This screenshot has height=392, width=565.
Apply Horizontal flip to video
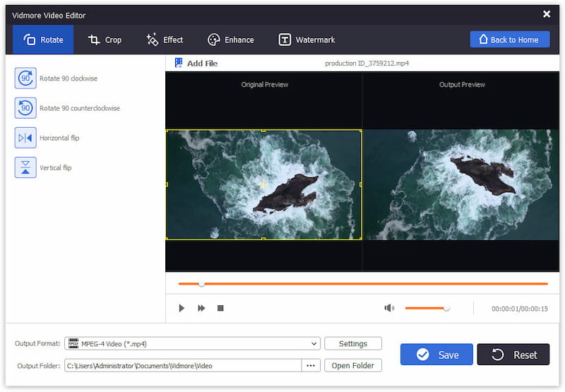[25, 138]
